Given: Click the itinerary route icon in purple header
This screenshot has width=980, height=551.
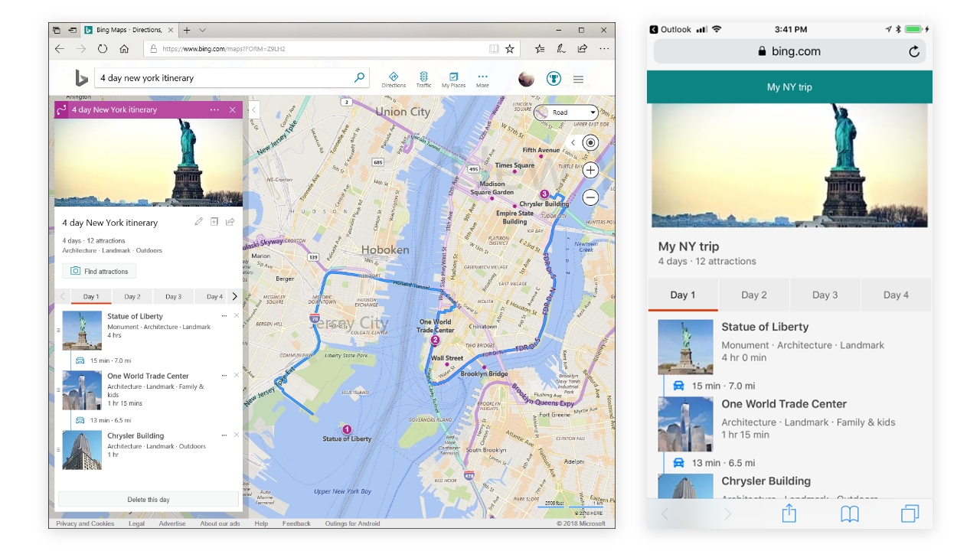Looking at the screenshot, I should pos(62,110).
